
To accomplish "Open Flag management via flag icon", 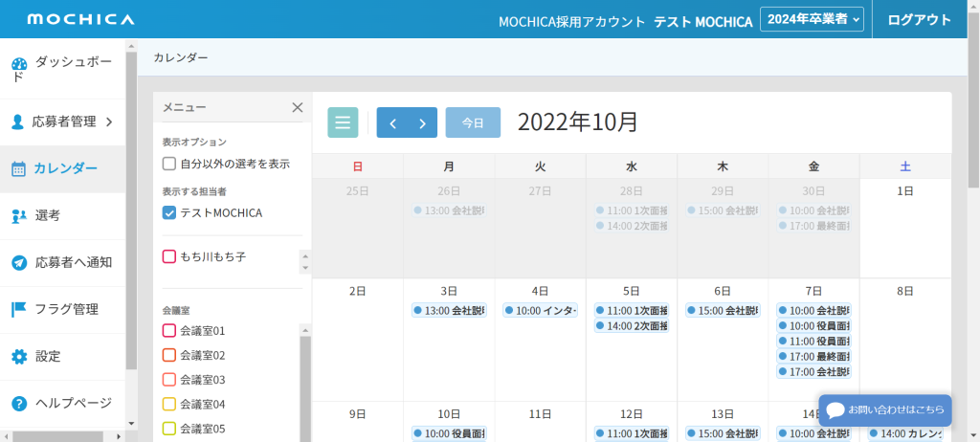I will [18, 309].
